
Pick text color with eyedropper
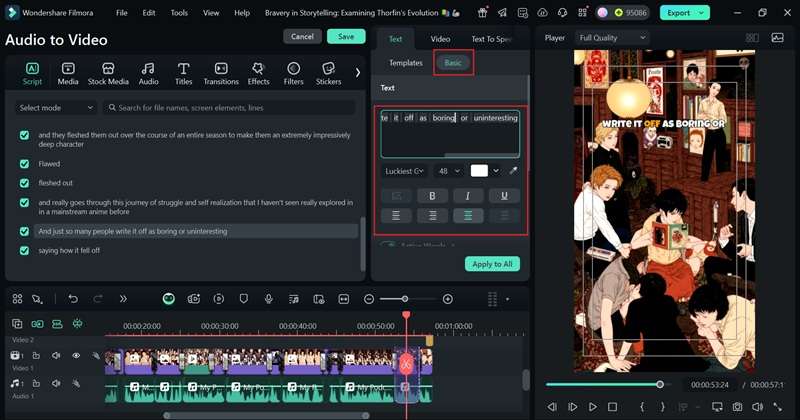513,171
